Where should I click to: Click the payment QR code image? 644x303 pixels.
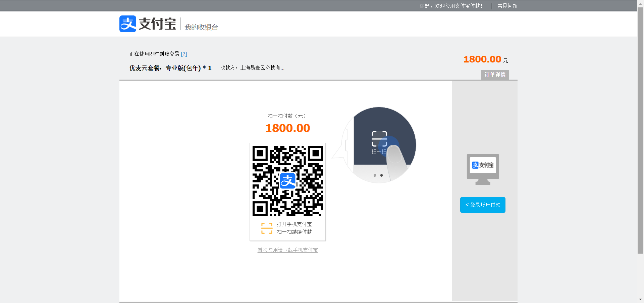(288, 181)
